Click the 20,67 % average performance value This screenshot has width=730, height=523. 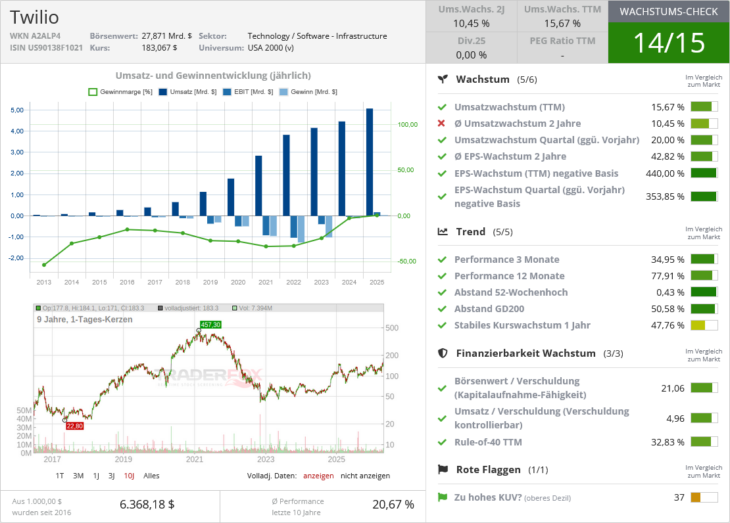393,504
